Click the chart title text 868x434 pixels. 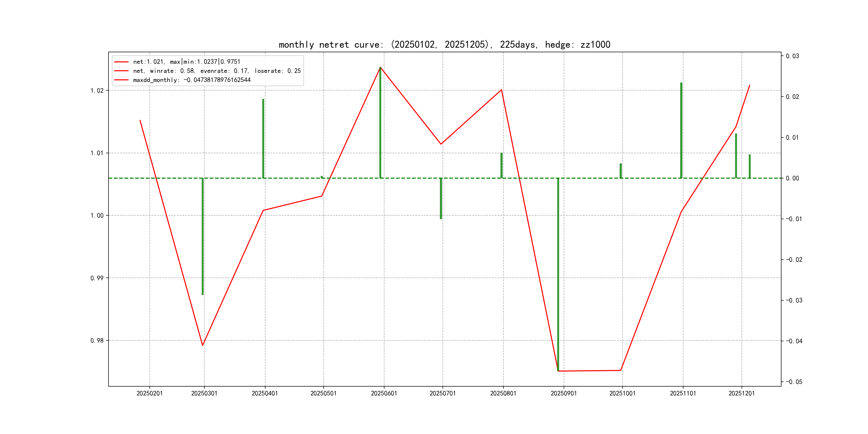pos(444,44)
